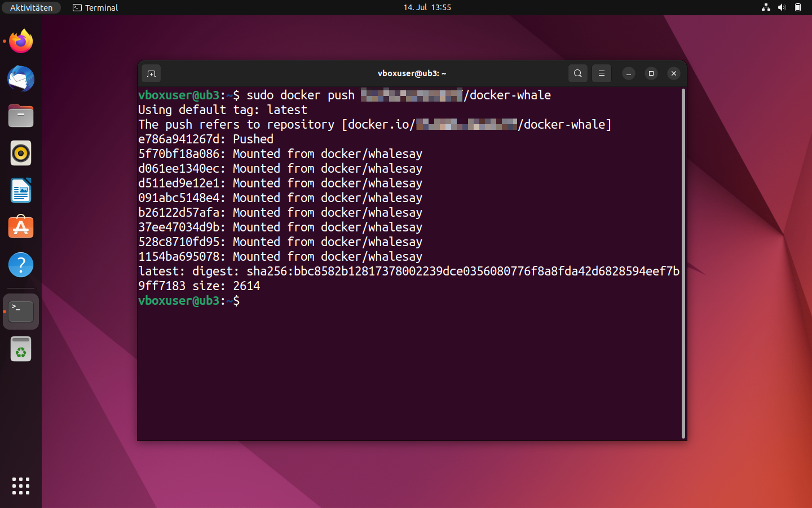Open the calendar via date and time
Viewport: 812px width, 508px height.
[x=427, y=7]
